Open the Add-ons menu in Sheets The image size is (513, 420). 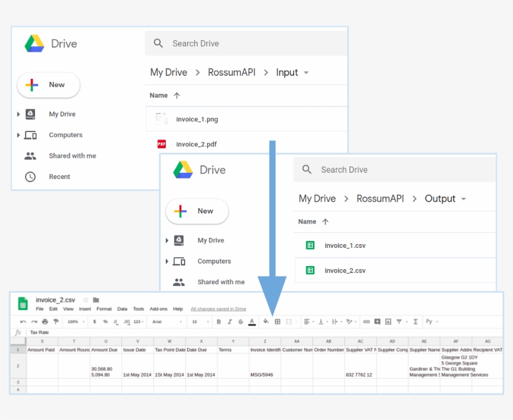(x=158, y=309)
